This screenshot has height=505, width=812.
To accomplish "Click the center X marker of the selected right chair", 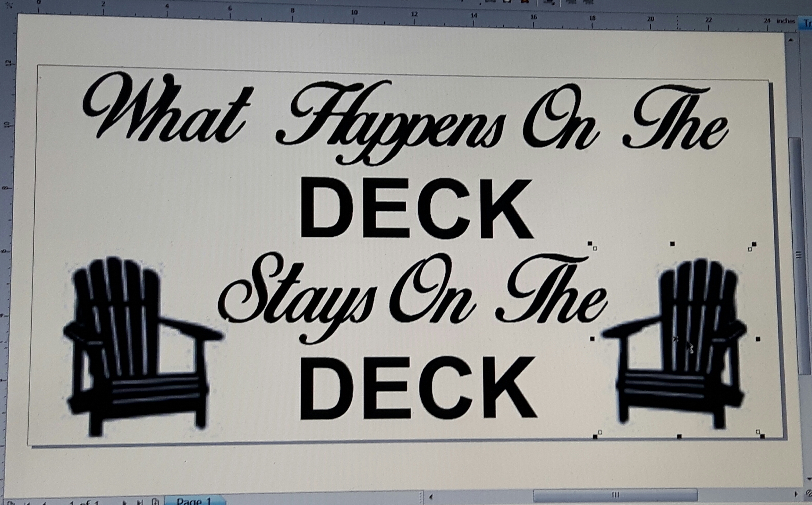I will [675, 339].
